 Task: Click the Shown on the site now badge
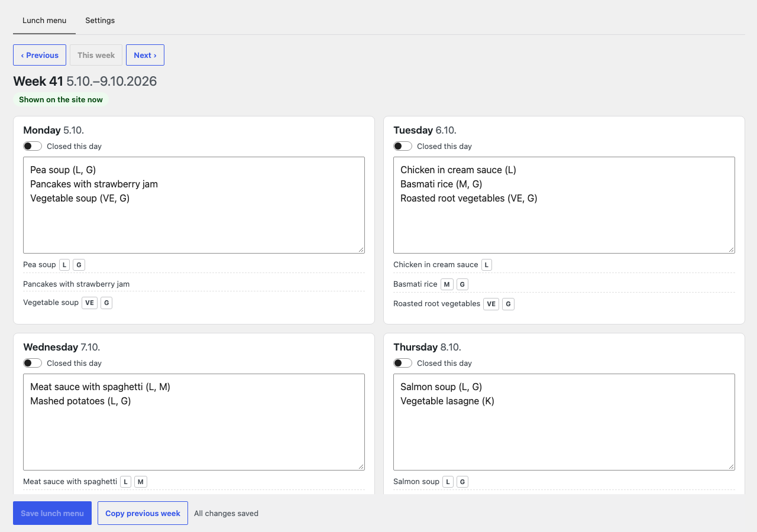[61, 99]
